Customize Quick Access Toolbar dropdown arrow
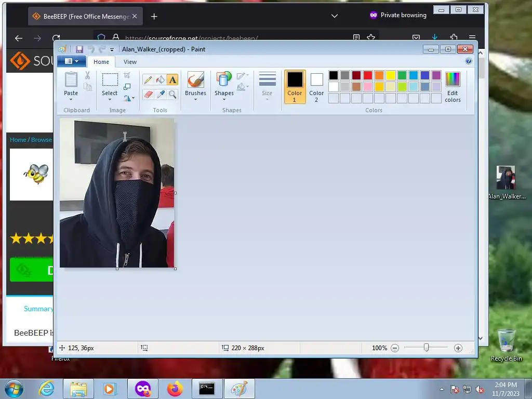532x399 pixels. 112,49
